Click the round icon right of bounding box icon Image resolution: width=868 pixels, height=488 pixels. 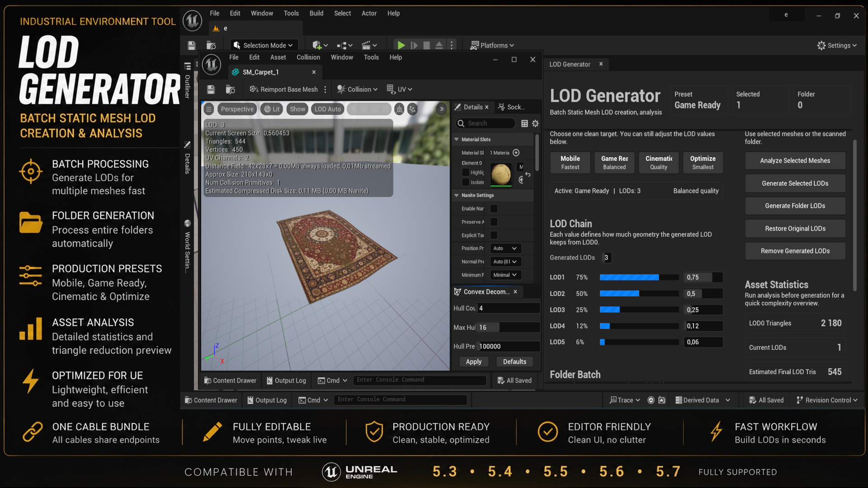coord(412,109)
